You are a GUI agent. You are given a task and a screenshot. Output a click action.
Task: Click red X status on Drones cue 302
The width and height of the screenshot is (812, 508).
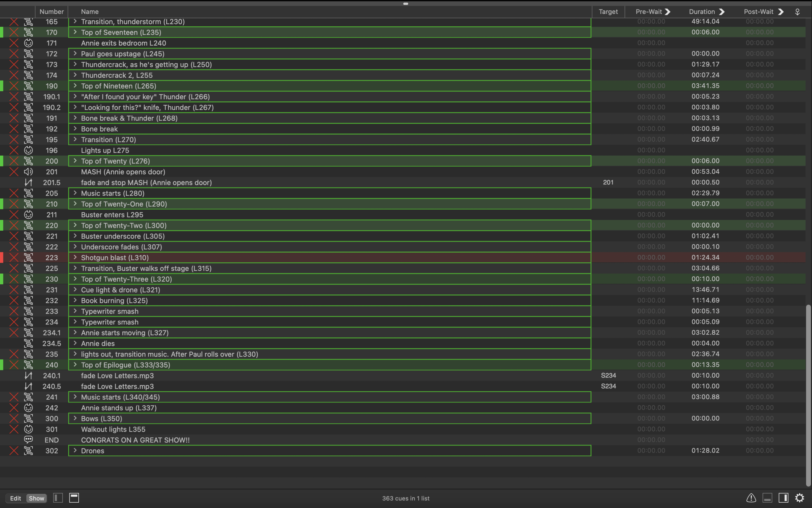pyautogui.click(x=14, y=451)
